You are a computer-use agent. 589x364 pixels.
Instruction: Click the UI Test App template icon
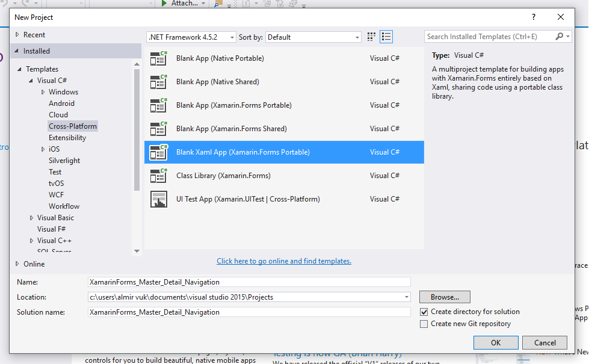point(158,200)
